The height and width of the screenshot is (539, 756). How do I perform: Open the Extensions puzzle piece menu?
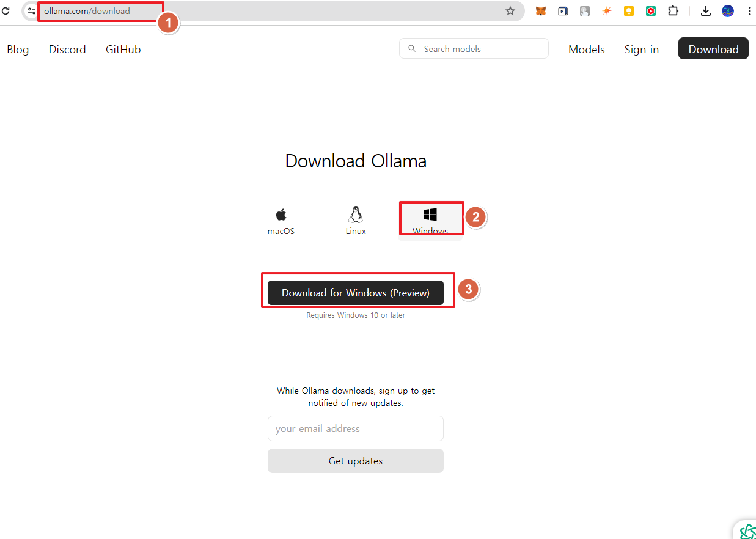pos(673,11)
